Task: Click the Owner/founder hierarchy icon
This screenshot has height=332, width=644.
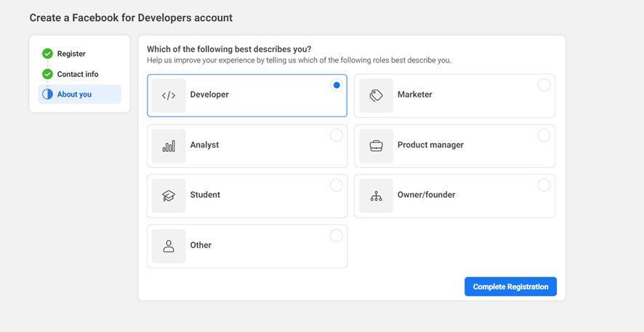Action: pyautogui.click(x=376, y=195)
